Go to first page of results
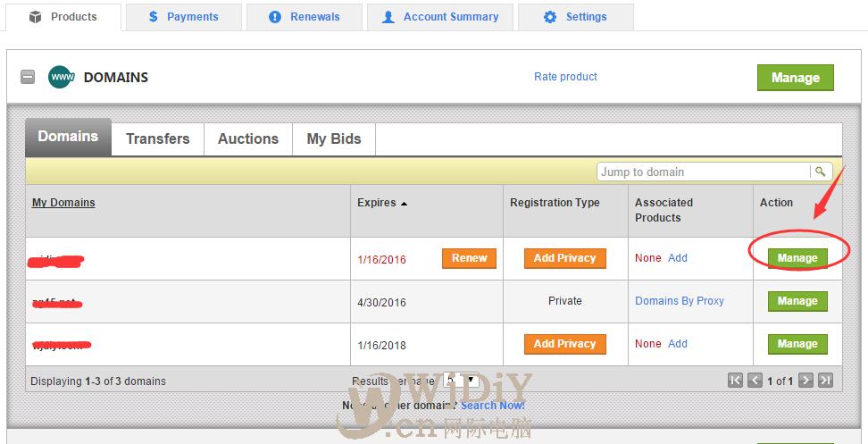Viewport: 868px width, 444px height. (x=735, y=381)
